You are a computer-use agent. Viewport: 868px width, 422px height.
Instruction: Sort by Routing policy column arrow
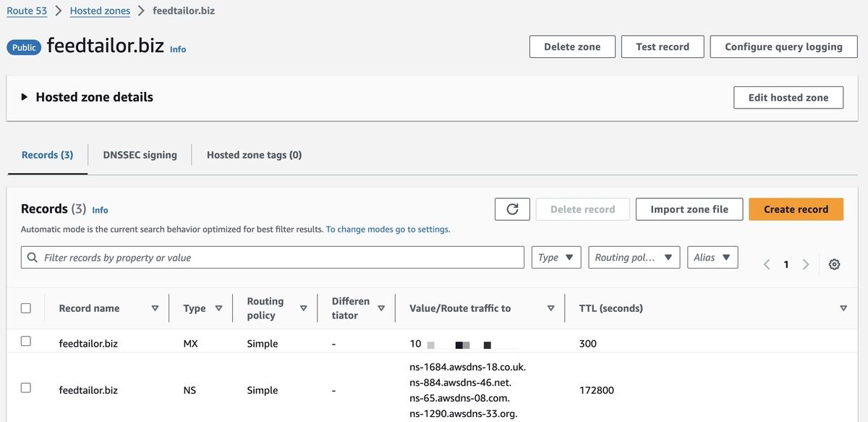point(304,308)
